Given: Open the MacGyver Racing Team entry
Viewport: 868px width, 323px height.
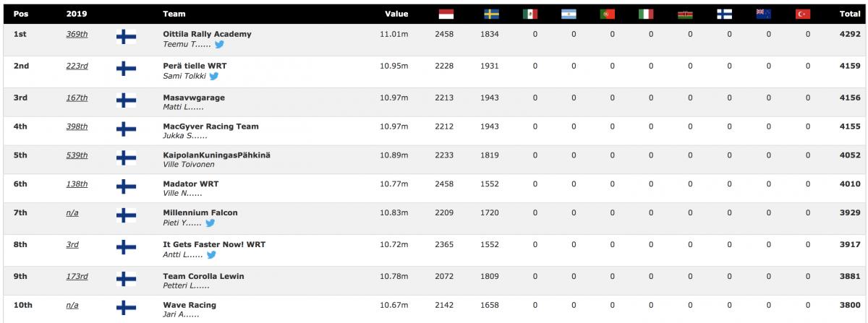Looking at the screenshot, I should coord(210,126).
